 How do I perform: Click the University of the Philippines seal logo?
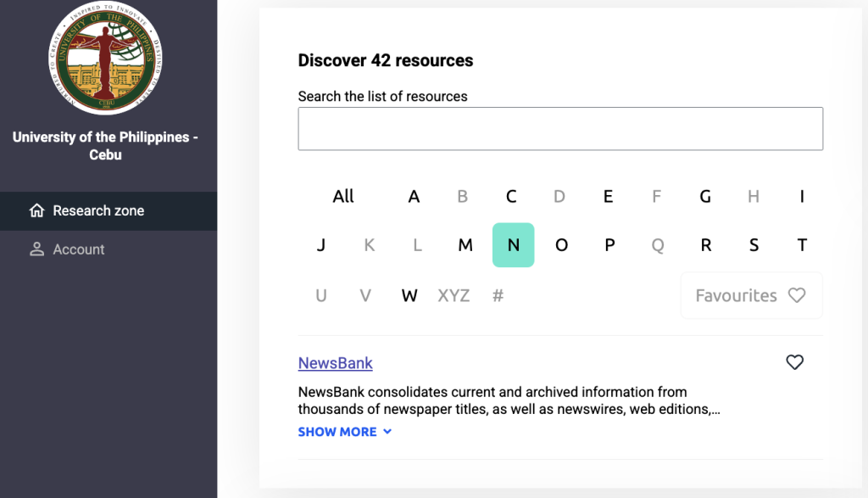(106, 58)
